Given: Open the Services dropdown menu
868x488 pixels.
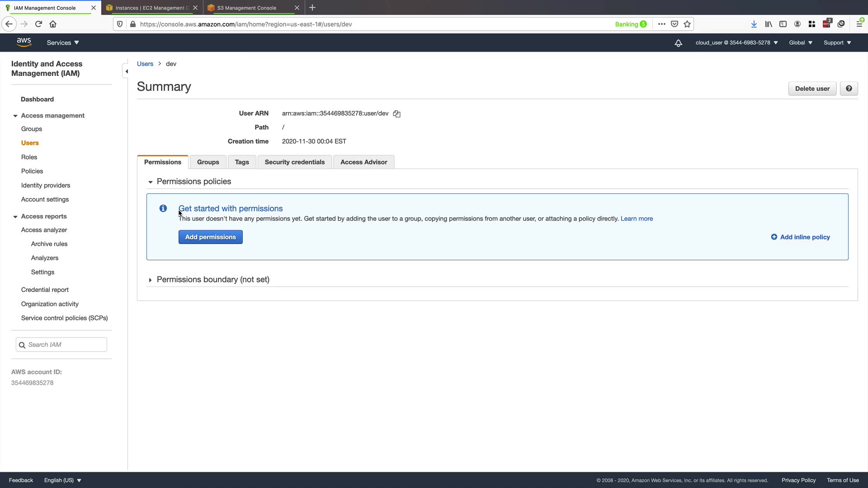Looking at the screenshot, I should coord(63,43).
